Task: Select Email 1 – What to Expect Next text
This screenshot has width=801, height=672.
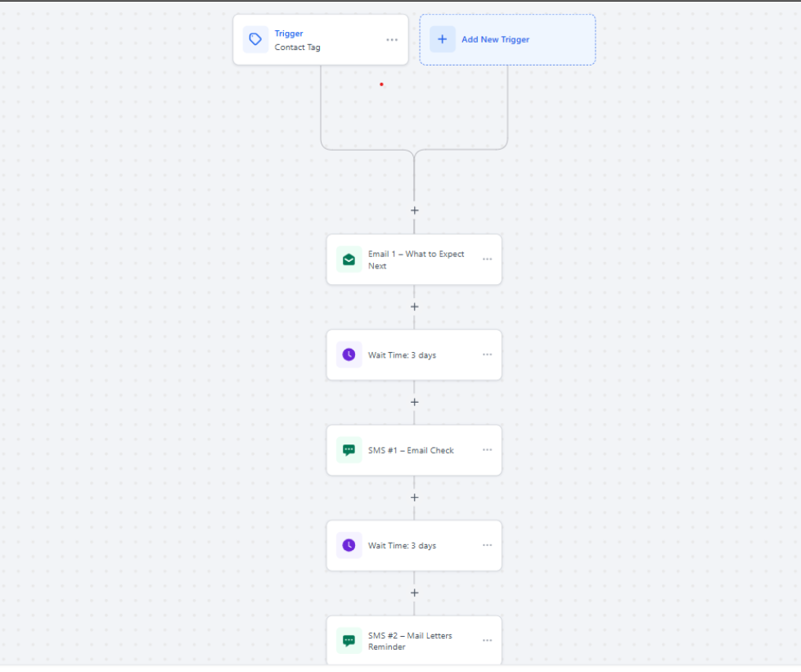Action: coord(416,259)
